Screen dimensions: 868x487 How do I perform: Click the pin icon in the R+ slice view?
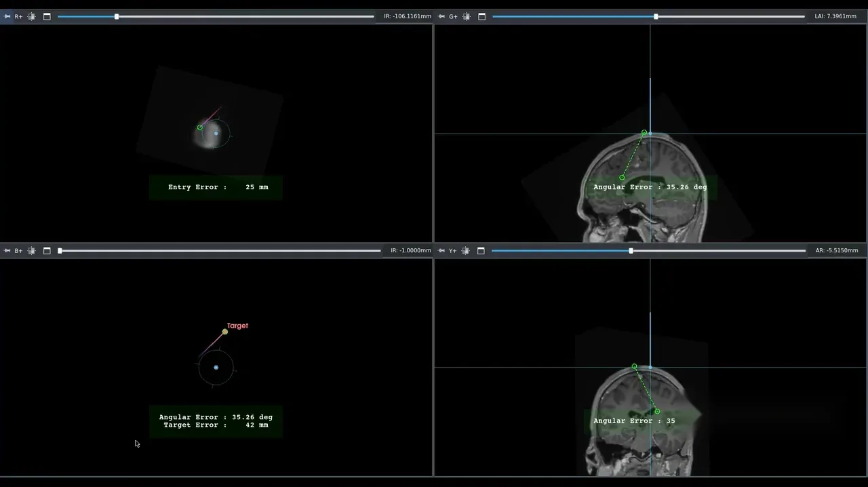tap(7, 16)
